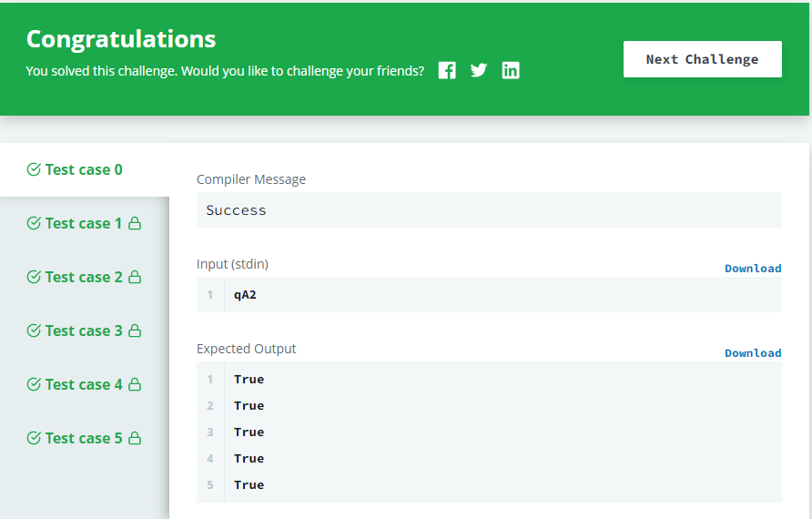The height and width of the screenshot is (519, 812).
Task: Download the Expected Output file
Action: (x=753, y=353)
